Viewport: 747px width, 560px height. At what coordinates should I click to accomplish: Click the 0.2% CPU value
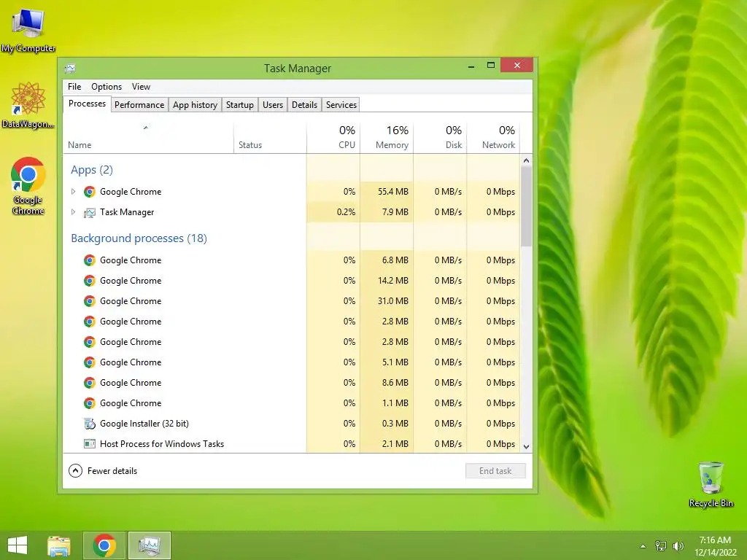(346, 212)
